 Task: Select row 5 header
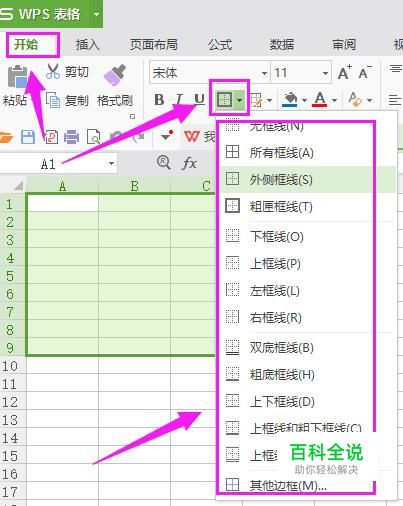click(x=13, y=276)
